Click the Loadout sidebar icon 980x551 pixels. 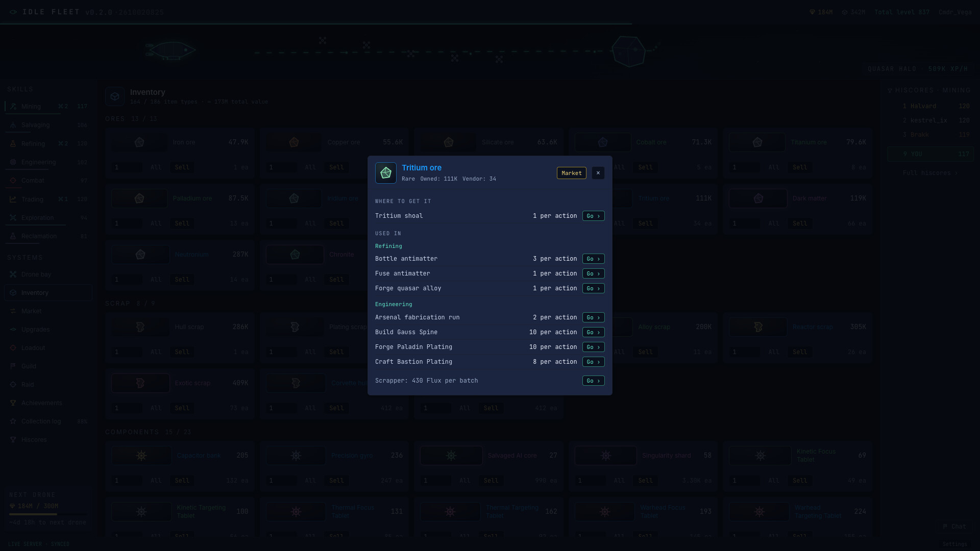pyautogui.click(x=13, y=348)
